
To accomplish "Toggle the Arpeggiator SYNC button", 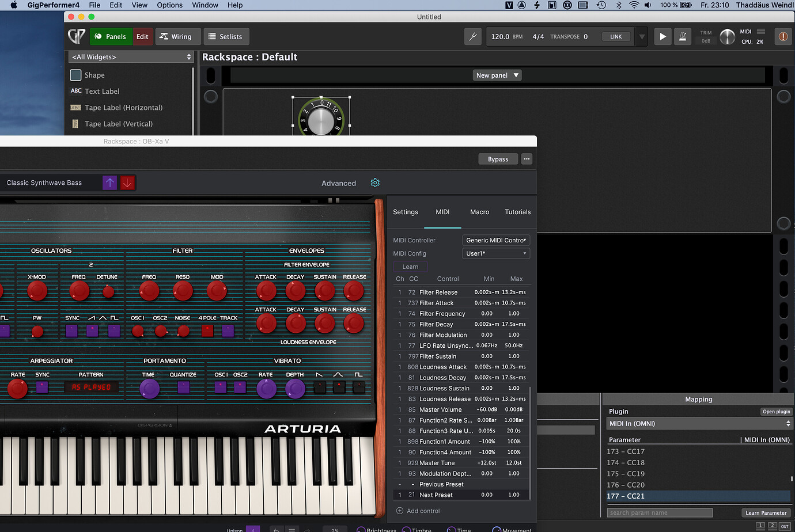I will pyautogui.click(x=42, y=387).
